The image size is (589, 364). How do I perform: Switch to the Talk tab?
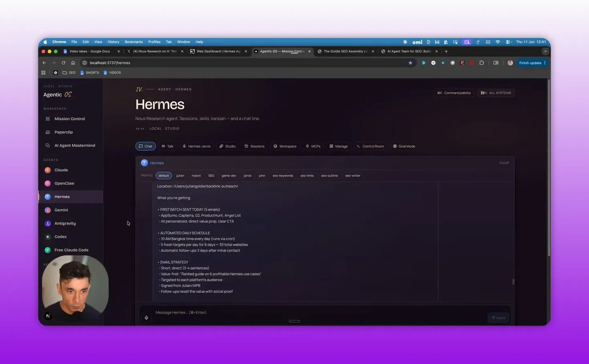coord(167,146)
